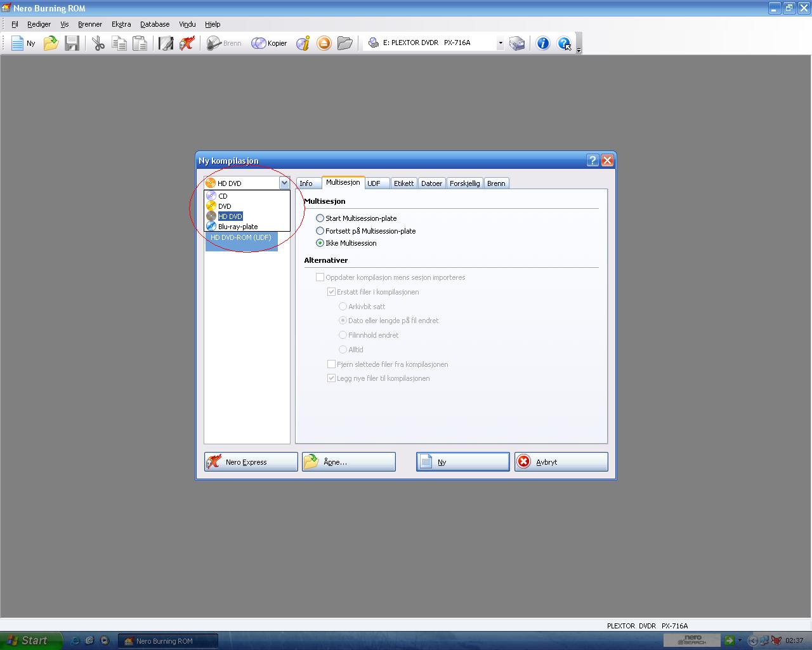Switch to the Datoer tab
Viewport: 812px width, 650px height.
tap(431, 183)
